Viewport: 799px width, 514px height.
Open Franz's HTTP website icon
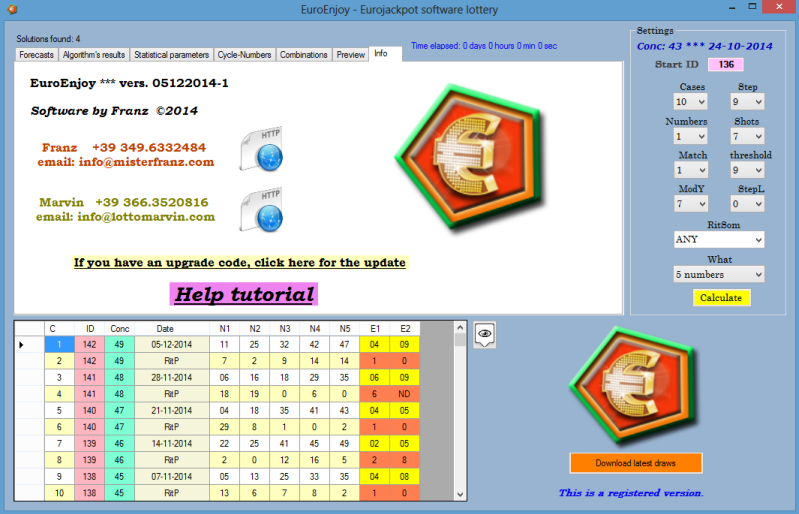[x=261, y=149]
